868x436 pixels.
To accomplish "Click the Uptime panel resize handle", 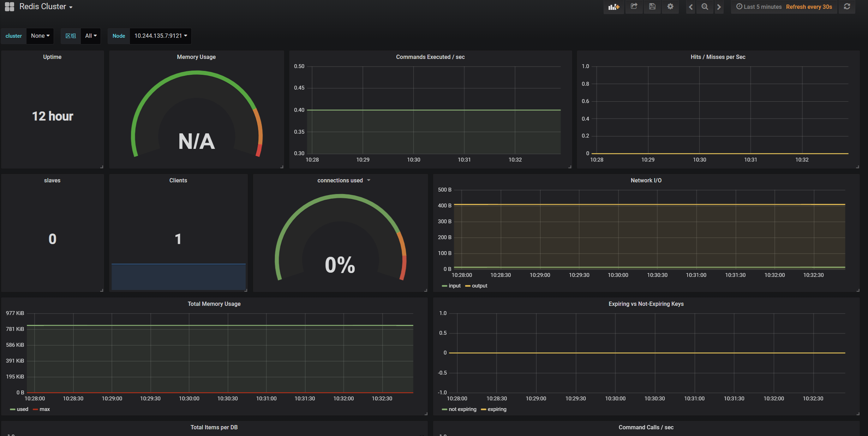I will tap(102, 166).
